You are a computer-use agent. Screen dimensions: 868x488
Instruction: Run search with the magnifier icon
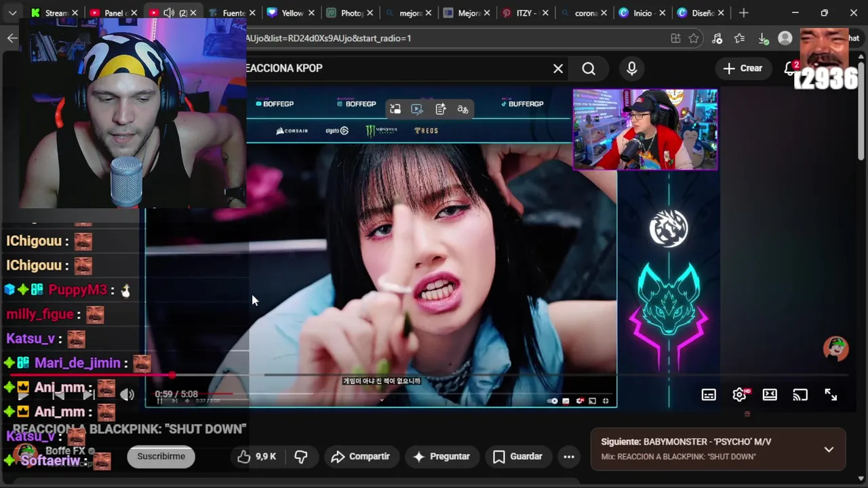[589, 68]
